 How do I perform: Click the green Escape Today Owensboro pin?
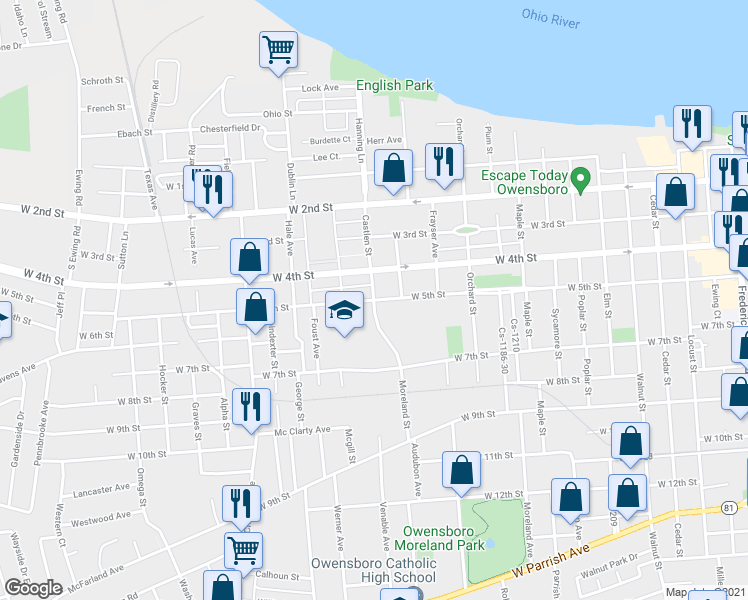590,179
